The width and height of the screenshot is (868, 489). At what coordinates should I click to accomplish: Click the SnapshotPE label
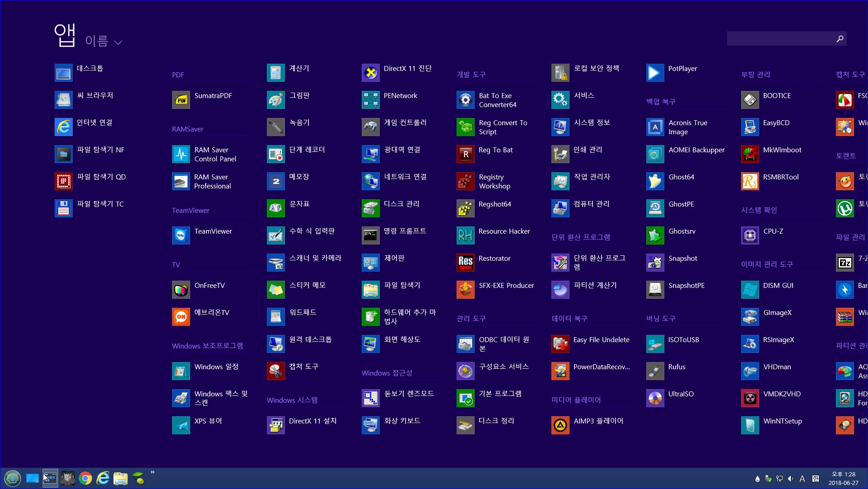click(686, 286)
